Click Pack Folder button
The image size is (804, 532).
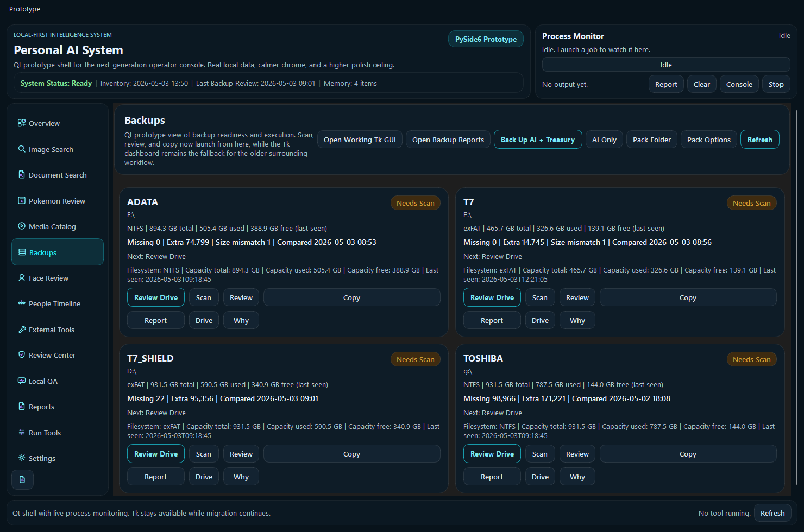[652, 140]
